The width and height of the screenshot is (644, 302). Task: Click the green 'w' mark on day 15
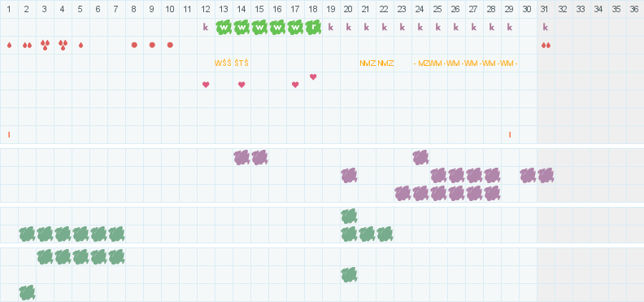[259, 28]
